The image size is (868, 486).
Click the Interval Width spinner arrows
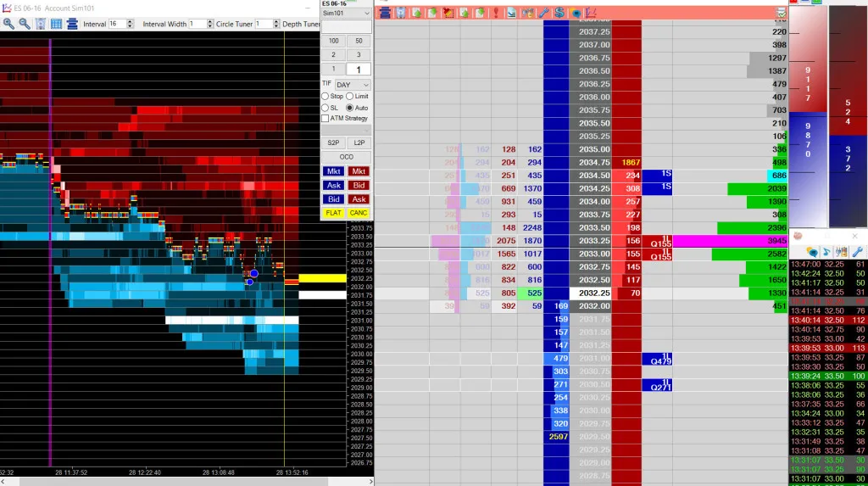[x=210, y=24]
